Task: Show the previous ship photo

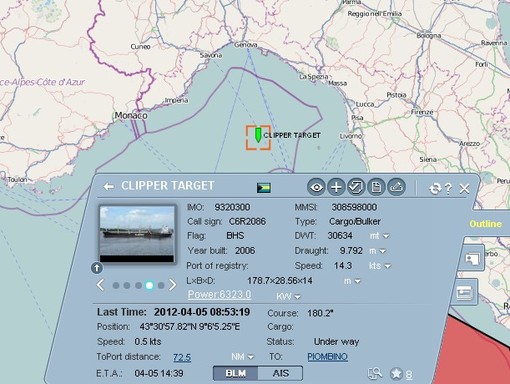Action: [x=100, y=285]
